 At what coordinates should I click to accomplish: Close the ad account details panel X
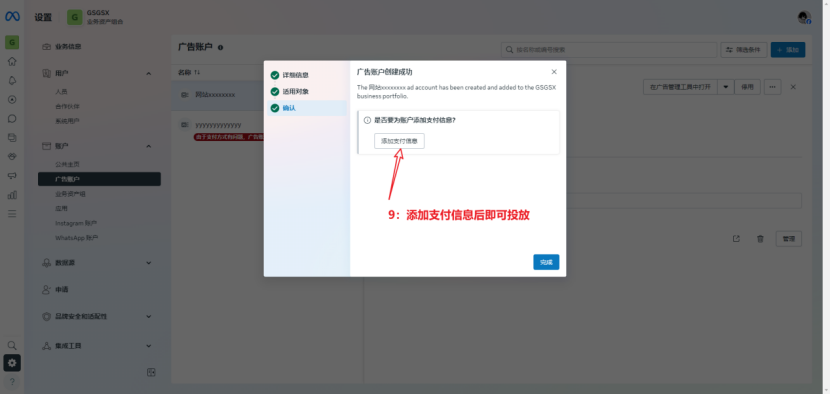click(793, 87)
